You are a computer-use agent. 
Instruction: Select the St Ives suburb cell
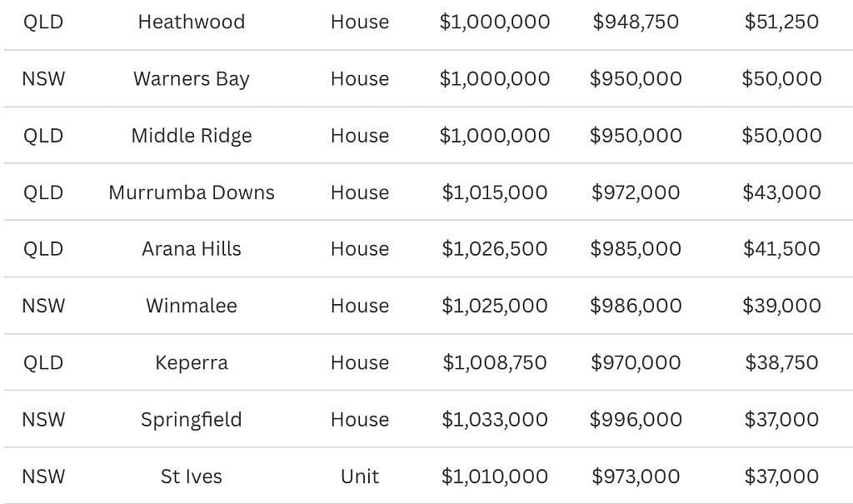pos(192,477)
